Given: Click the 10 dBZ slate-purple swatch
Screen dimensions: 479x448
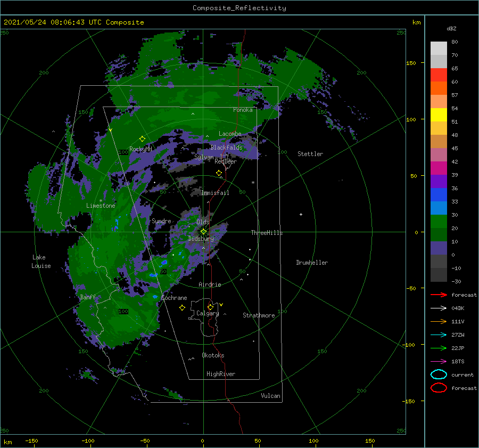Looking at the screenshot, I should 439,248.
